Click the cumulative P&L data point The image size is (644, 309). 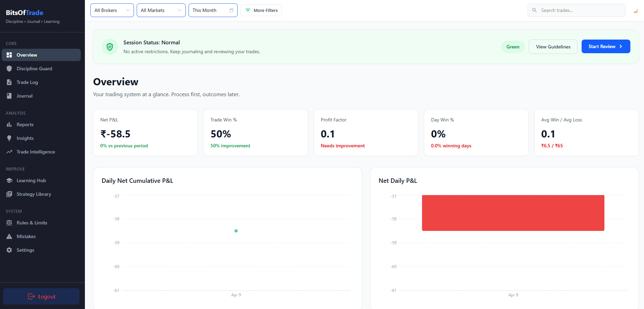tap(236, 231)
